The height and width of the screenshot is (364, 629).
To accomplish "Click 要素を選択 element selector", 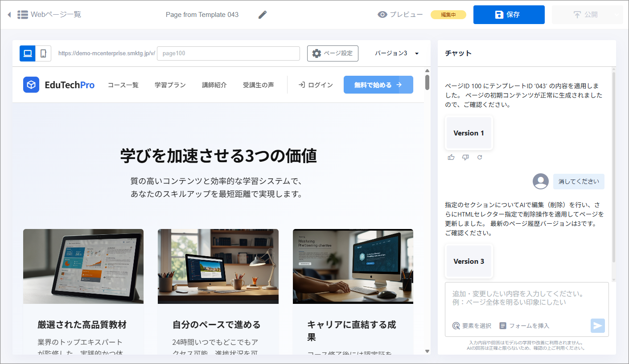I will [472, 326].
